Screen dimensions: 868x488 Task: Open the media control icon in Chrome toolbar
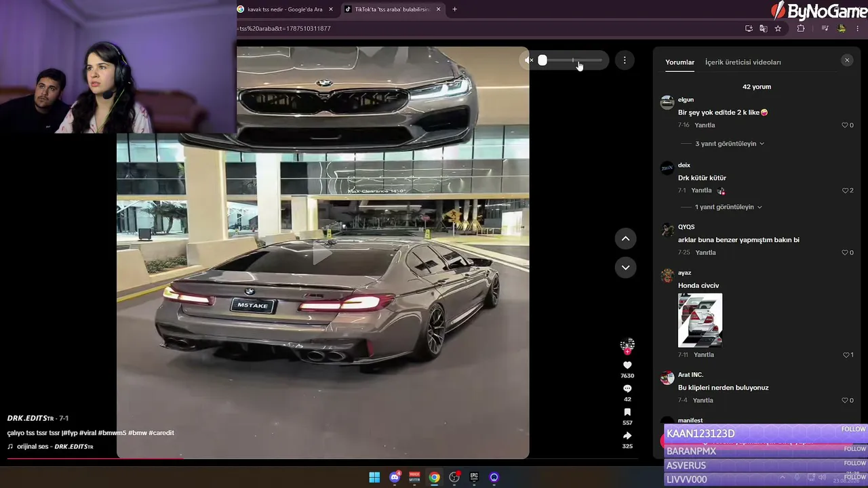[x=825, y=28]
